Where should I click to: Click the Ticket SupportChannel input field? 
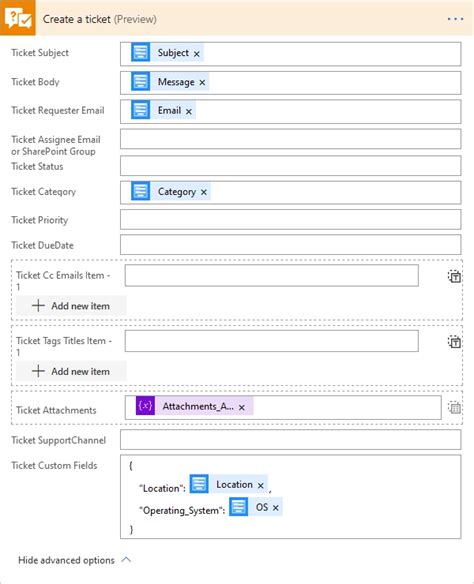290,439
